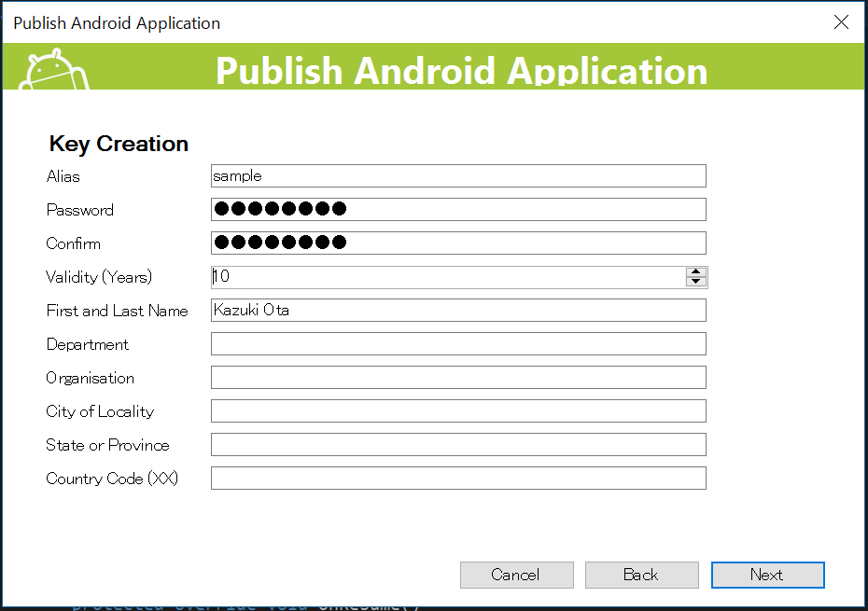Click the Key Creation heading

[x=119, y=144]
